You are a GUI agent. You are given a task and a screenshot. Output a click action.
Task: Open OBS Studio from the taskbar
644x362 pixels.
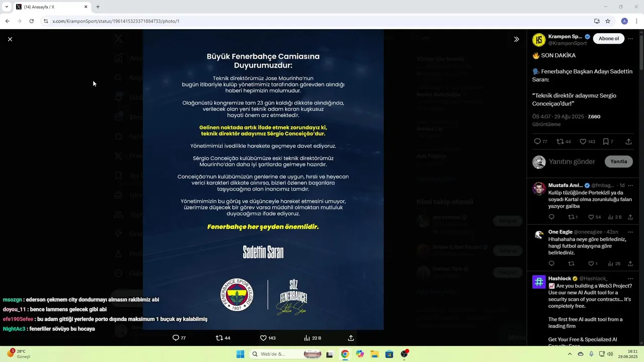tap(404, 354)
